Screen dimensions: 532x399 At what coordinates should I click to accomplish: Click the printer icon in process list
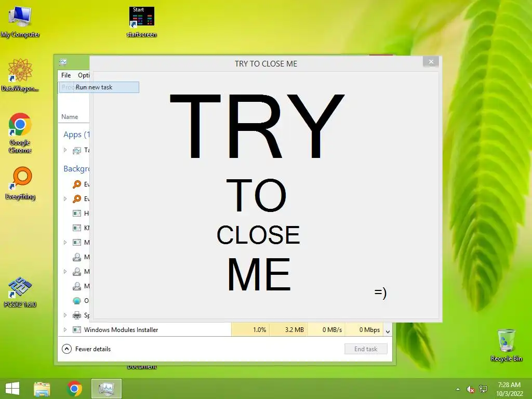point(77,315)
